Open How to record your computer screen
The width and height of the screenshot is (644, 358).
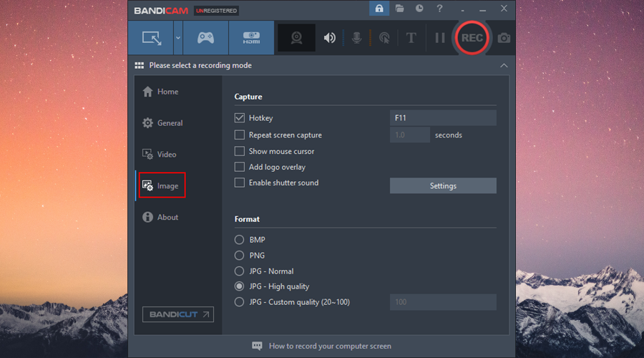(330, 346)
